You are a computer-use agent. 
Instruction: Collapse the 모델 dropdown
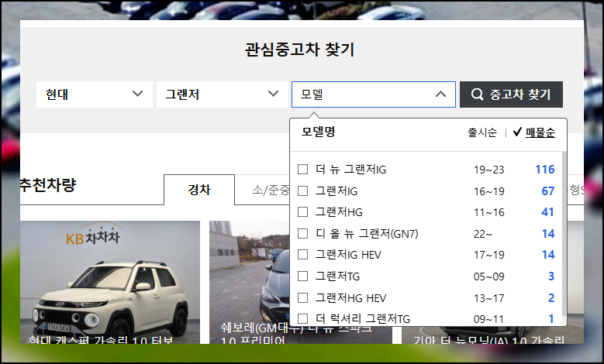click(373, 94)
